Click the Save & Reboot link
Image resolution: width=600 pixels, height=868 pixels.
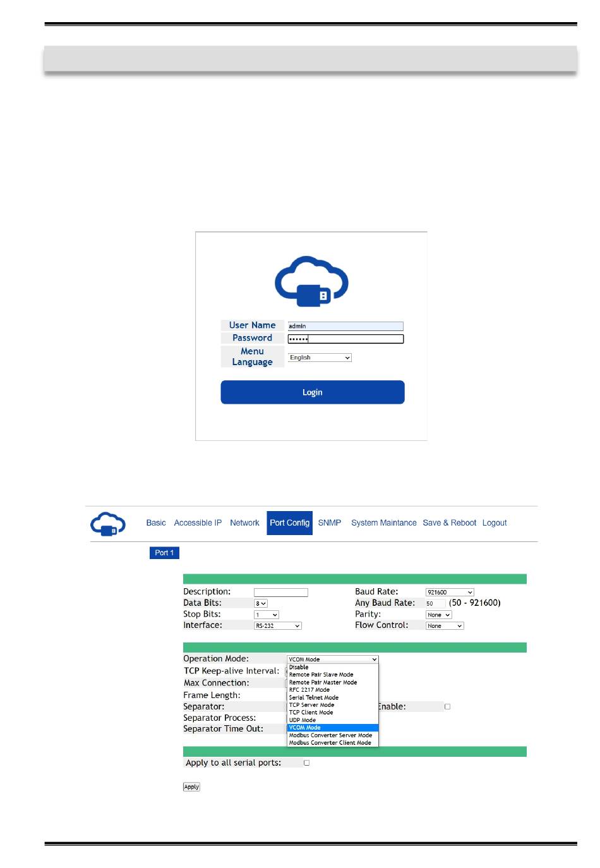450,523
